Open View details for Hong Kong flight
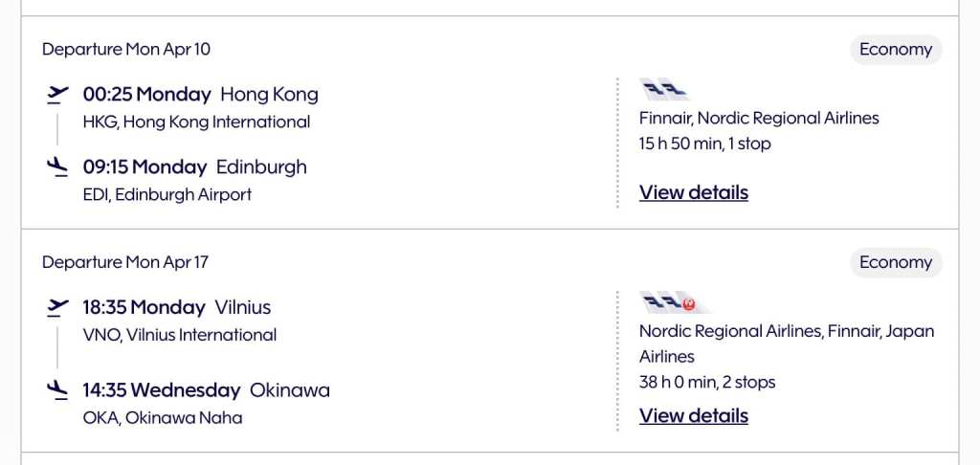The height and width of the screenshot is (465, 980). click(693, 192)
